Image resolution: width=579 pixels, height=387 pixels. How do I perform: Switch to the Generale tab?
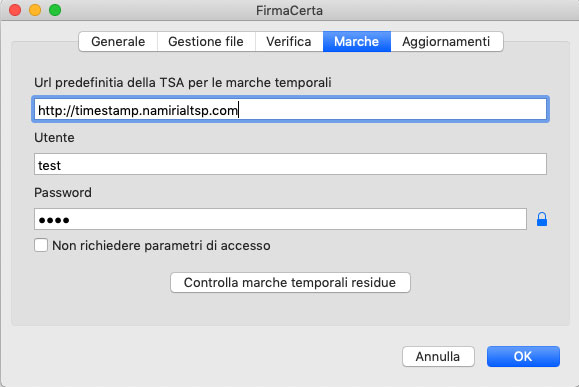click(x=118, y=41)
